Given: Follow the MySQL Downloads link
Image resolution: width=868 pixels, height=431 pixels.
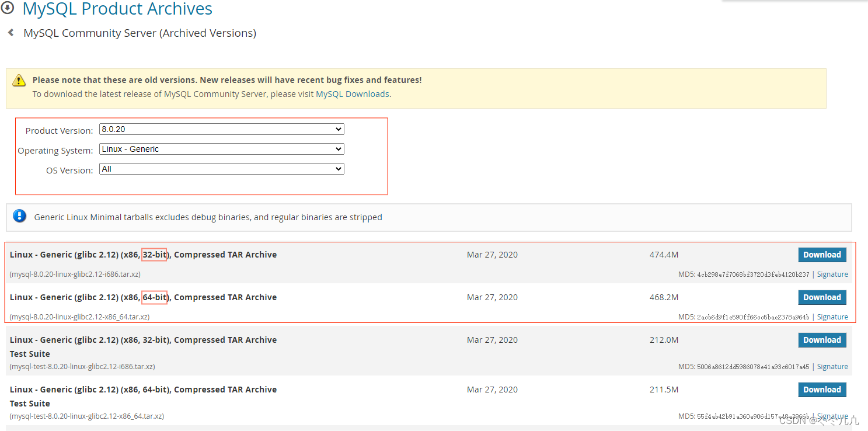Looking at the screenshot, I should (x=352, y=93).
